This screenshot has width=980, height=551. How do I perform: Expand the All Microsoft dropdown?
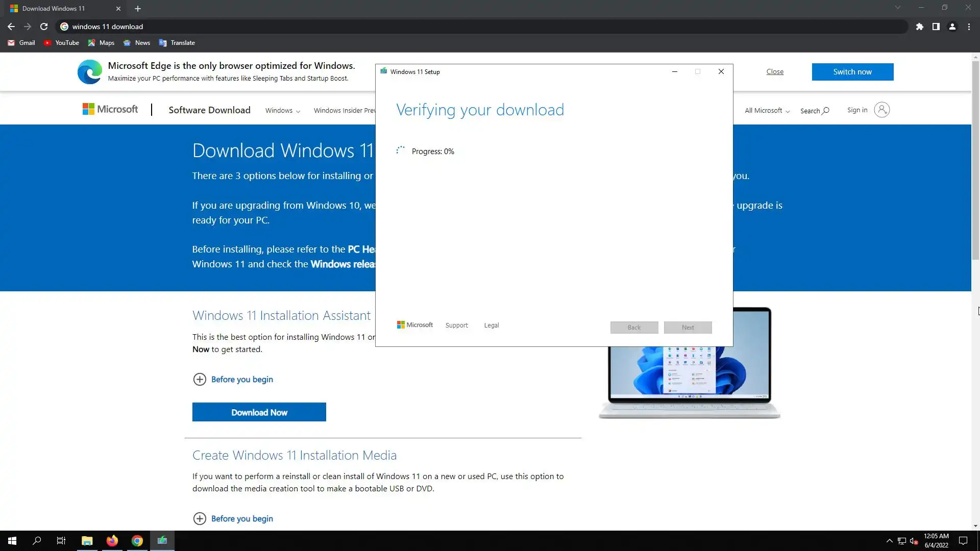click(767, 111)
